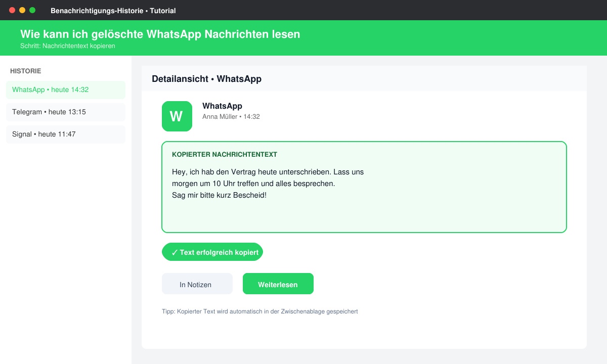Click the WhatsApp app name heading
Viewport: 607px width, 364px height.
tap(222, 106)
